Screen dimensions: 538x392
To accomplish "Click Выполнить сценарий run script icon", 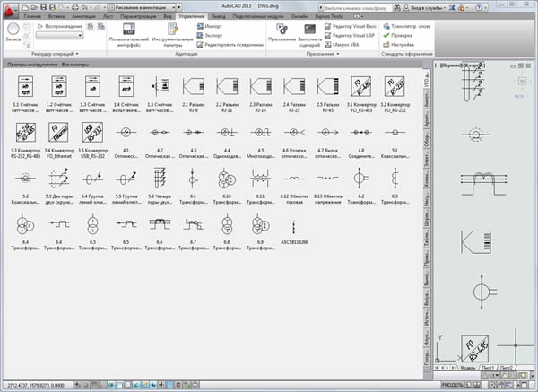I will (308, 31).
